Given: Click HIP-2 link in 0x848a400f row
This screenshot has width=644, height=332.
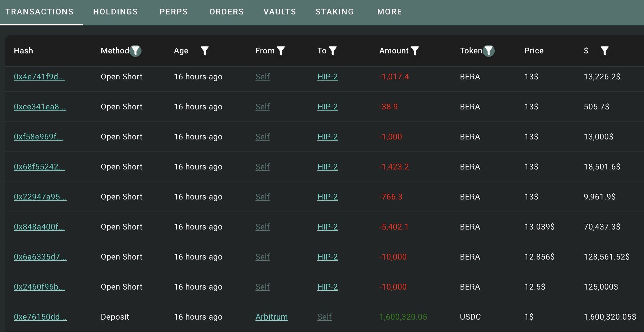Looking at the screenshot, I should (x=327, y=227).
